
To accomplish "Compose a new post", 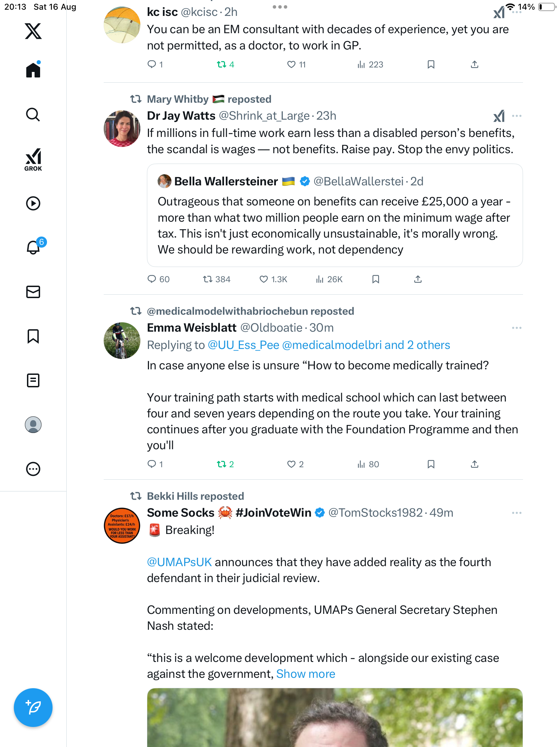I will pyautogui.click(x=33, y=707).
